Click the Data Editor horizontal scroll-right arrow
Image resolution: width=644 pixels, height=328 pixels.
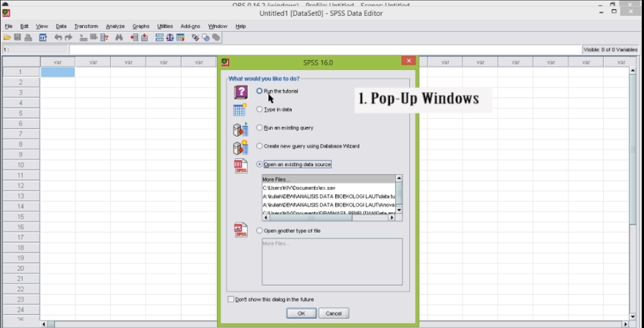(626, 325)
